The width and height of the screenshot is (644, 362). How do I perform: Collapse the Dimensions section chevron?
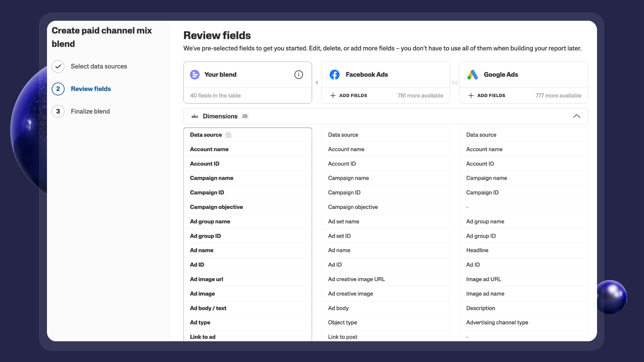pyautogui.click(x=576, y=116)
